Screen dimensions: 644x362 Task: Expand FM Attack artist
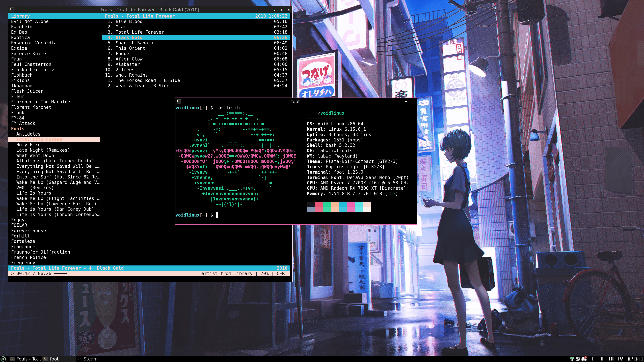point(23,123)
